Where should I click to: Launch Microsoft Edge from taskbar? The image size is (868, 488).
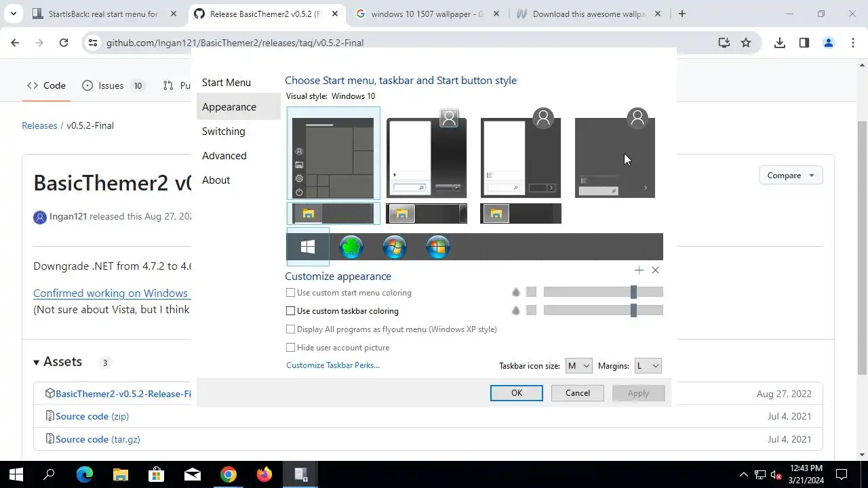(x=85, y=474)
